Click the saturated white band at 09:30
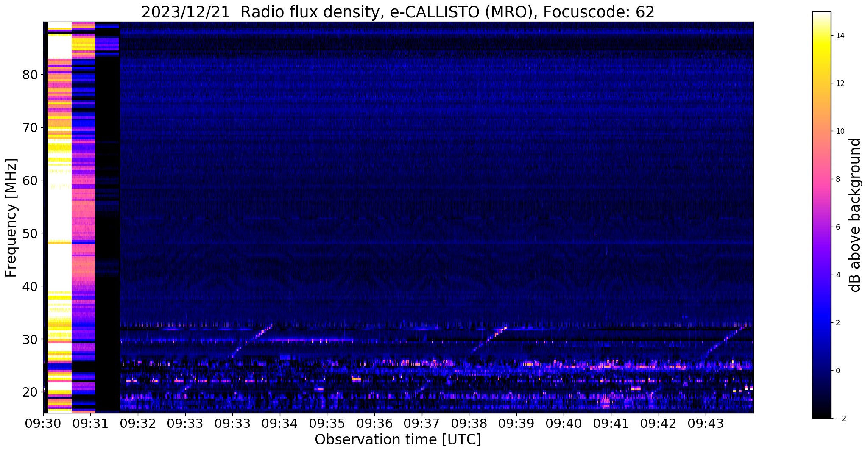 tap(60, 218)
